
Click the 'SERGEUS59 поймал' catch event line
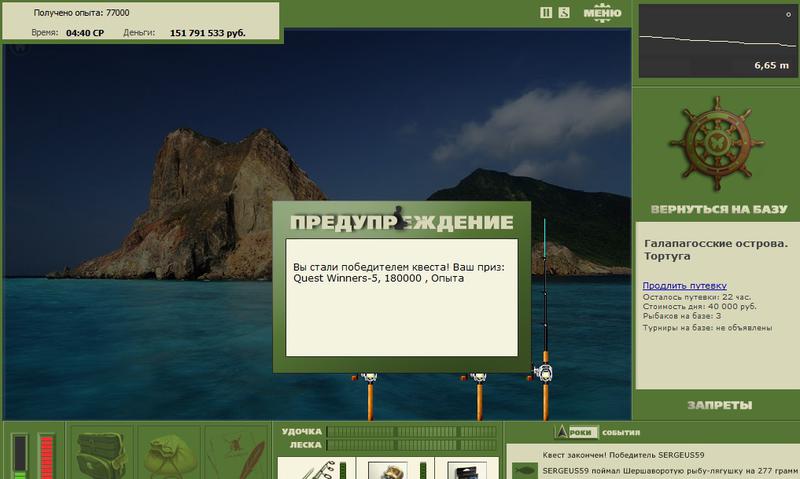coord(669,470)
